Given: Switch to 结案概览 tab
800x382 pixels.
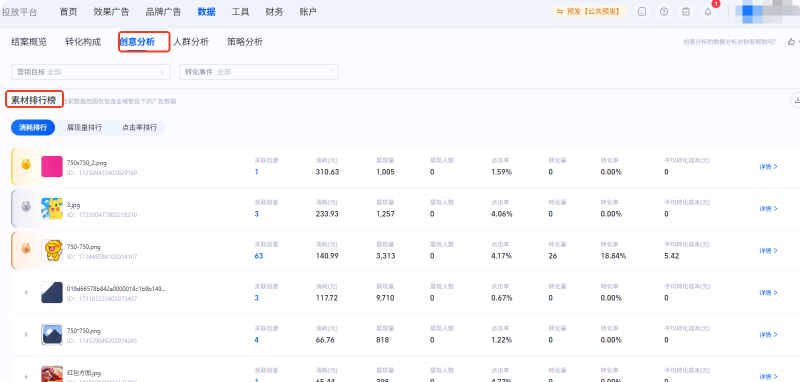Looking at the screenshot, I should click(29, 42).
